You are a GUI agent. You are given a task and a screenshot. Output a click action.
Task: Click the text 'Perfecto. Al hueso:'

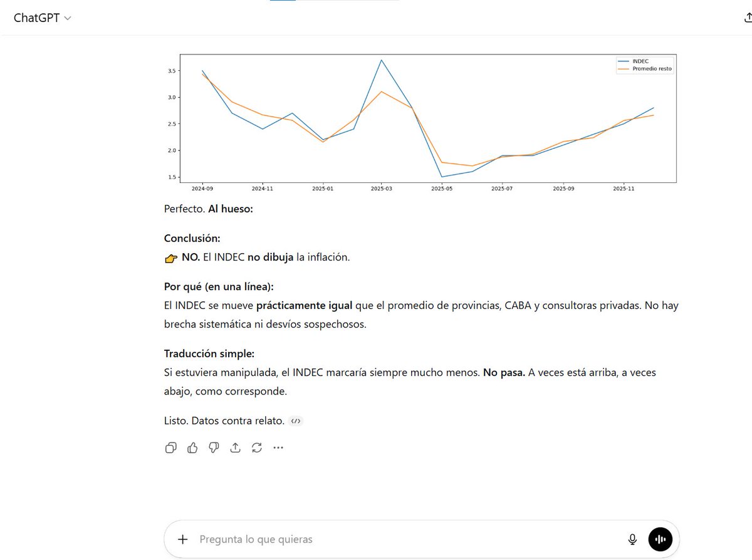click(x=209, y=209)
